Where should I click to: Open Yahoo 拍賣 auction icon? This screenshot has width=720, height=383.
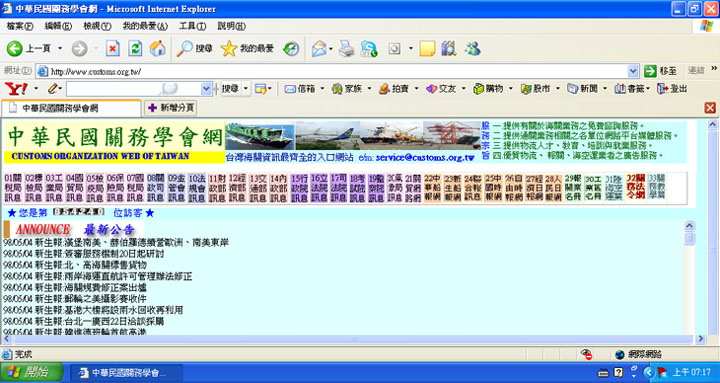(x=384, y=89)
